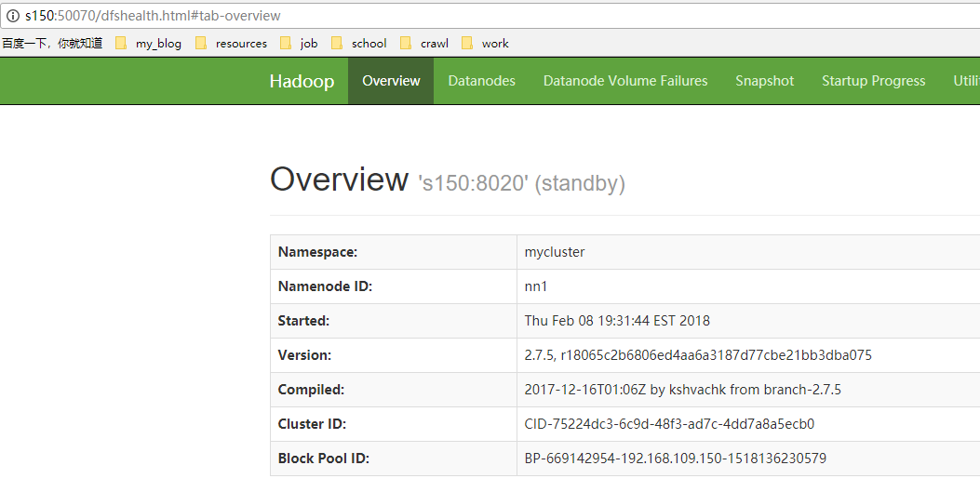This screenshot has height=492, width=980.
Task: Select the CID-75224dc3 cluster ID value
Action: pyautogui.click(x=669, y=424)
